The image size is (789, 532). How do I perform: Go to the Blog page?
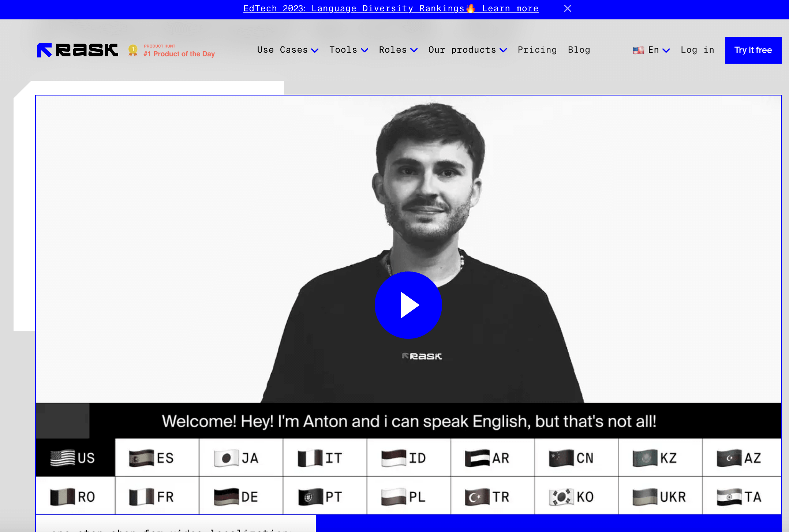click(x=579, y=50)
